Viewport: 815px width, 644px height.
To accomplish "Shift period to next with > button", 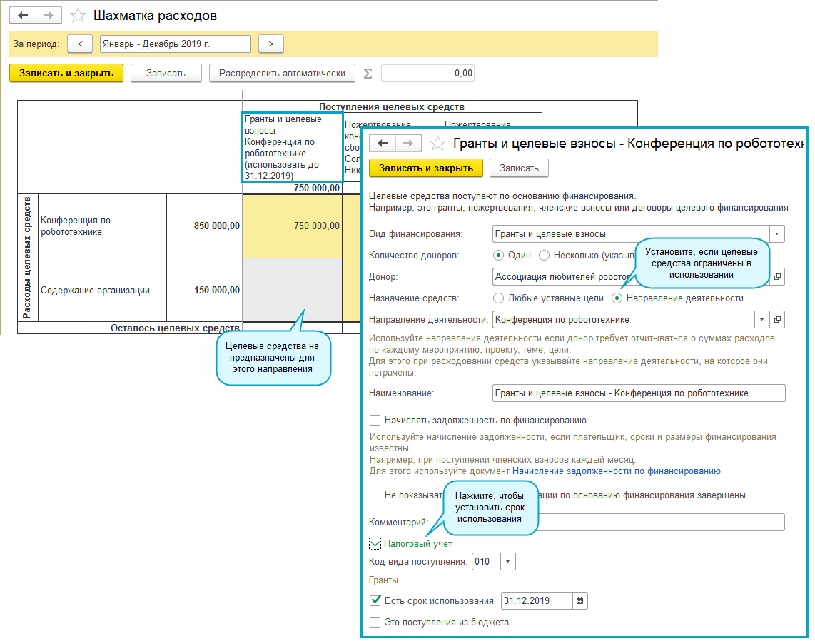I will click(270, 44).
